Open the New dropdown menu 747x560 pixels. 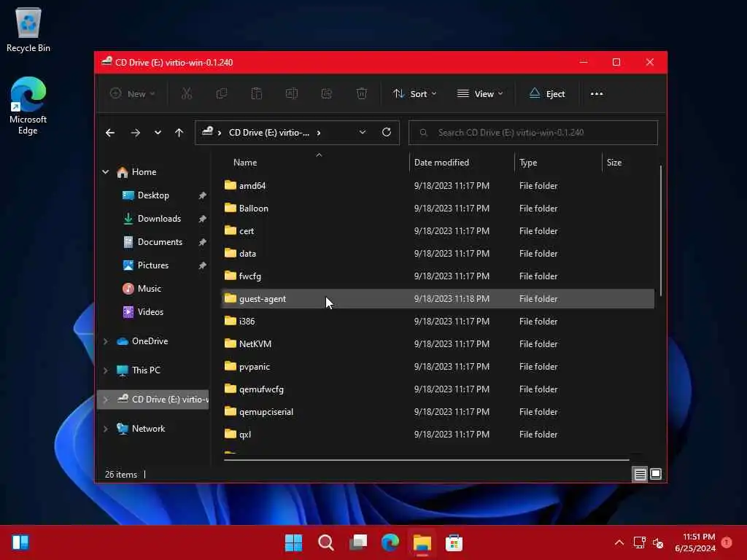point(133,94)
